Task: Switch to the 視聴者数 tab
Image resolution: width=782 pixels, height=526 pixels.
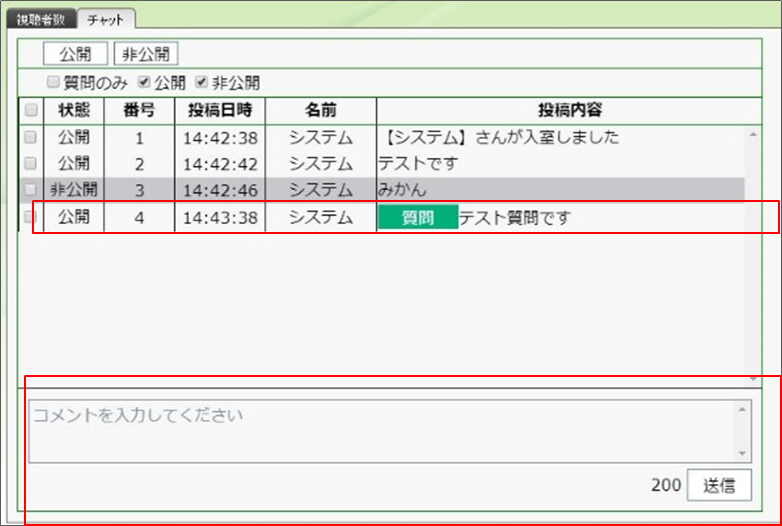Action: (x=41, y=19)
